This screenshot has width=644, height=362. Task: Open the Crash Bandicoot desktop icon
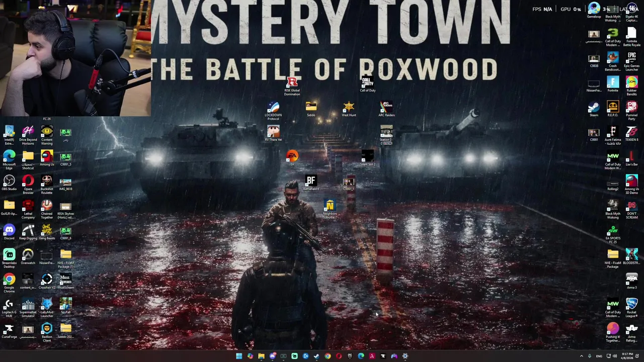coord(613,62)
